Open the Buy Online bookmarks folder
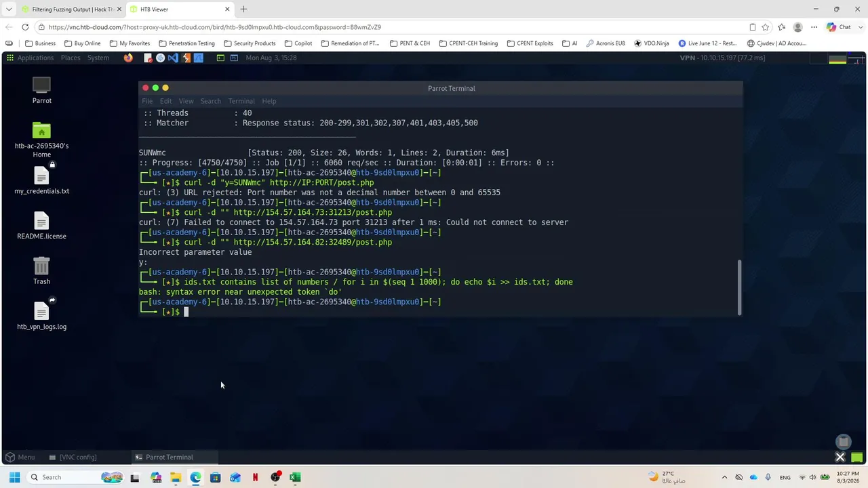The height and width of the screenshot is (488, 868). click(x=82, y=43)
